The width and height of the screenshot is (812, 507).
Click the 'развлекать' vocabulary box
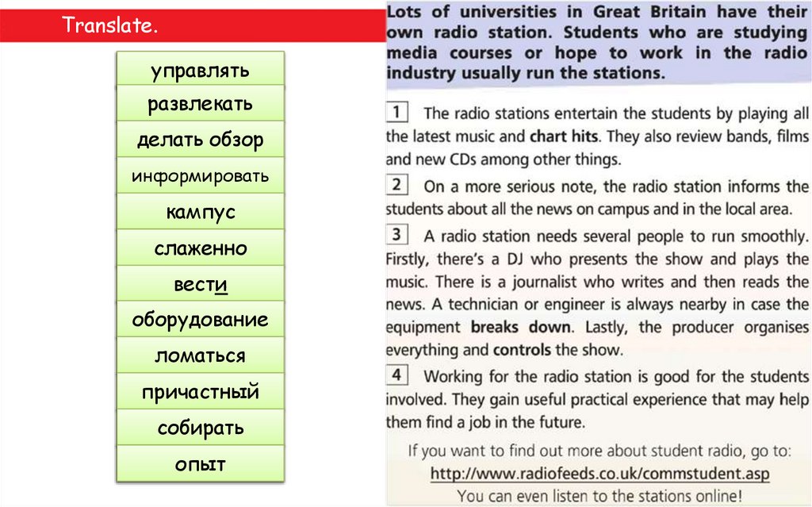point(201,104)
